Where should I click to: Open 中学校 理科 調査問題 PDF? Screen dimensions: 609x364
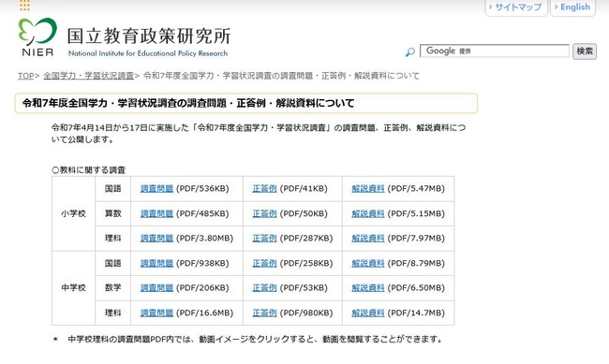click(156, 313)
